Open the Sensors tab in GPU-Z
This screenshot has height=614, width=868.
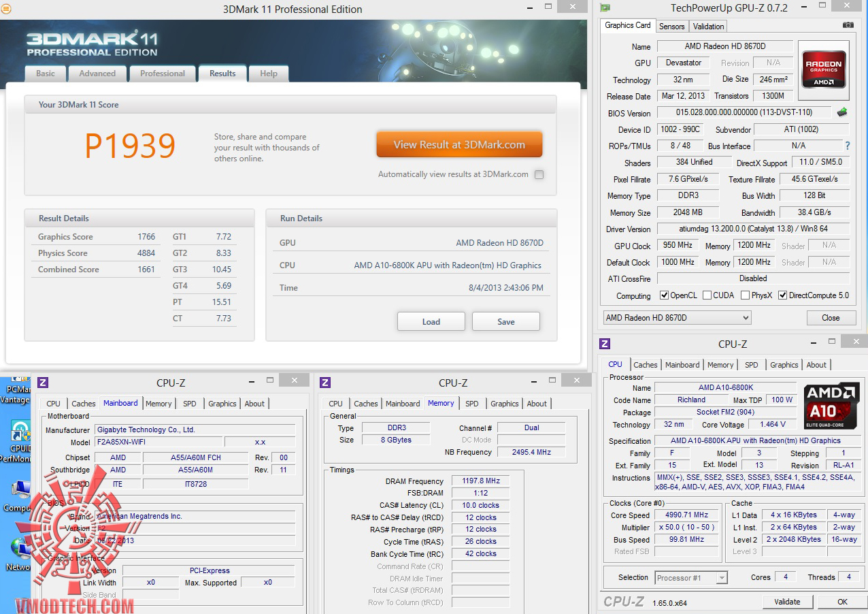(672, 27)
